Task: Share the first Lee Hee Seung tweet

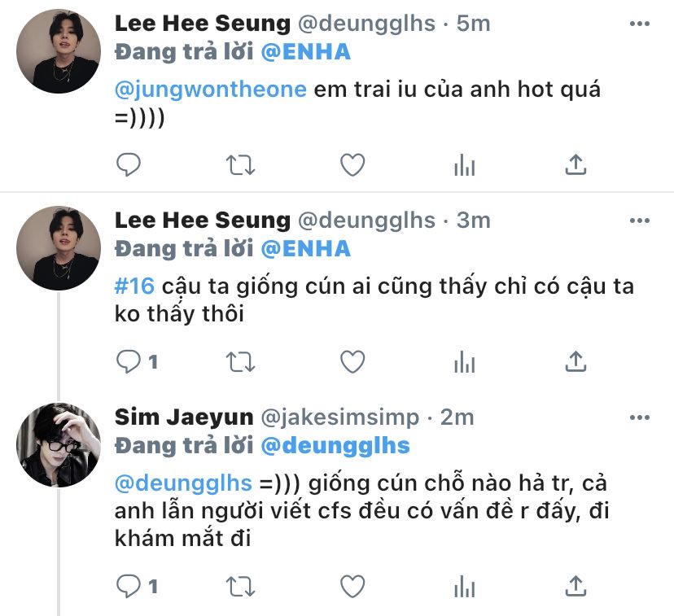Action: (576, 164)
